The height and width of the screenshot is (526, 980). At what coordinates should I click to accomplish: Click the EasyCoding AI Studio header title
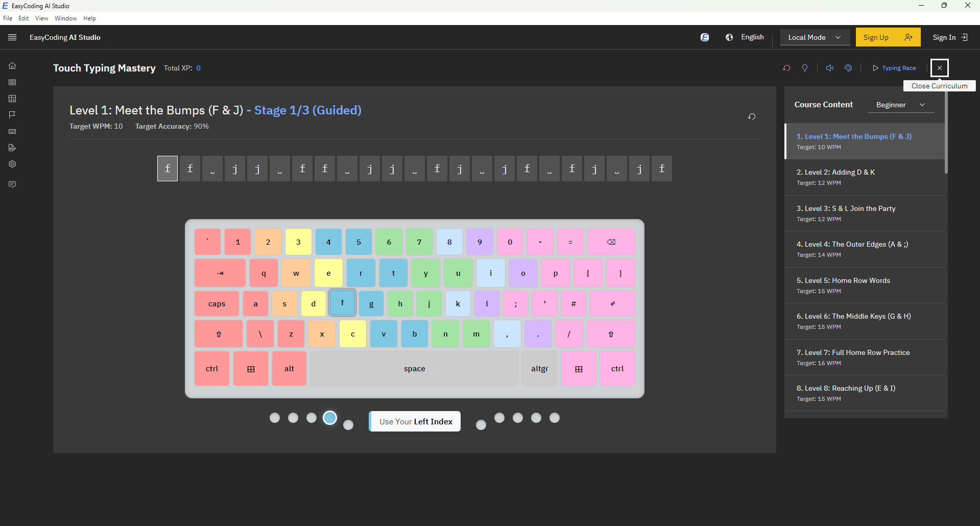click(65, 37)
